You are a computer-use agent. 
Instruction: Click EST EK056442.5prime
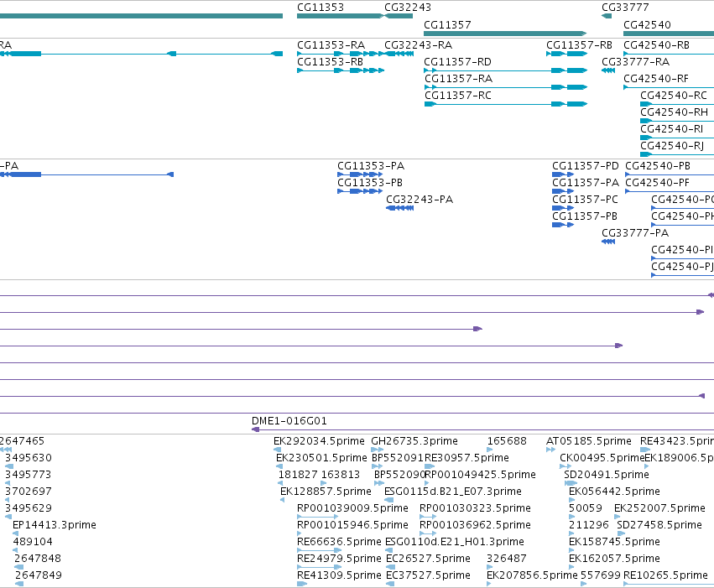[x=571, y=500]
